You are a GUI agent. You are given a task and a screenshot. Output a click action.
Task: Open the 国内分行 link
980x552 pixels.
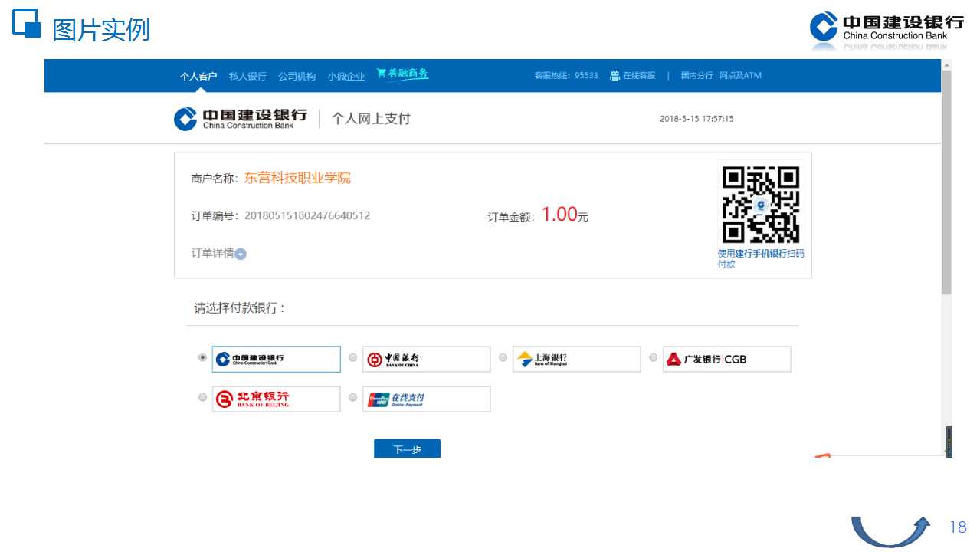click(x=696, y=75)
